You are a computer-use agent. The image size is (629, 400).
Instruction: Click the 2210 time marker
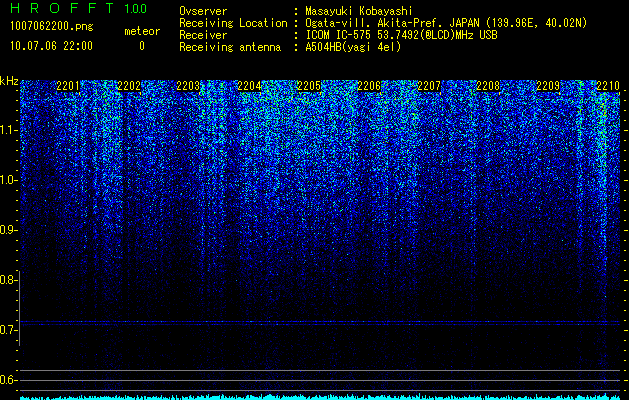coord(608,85)
